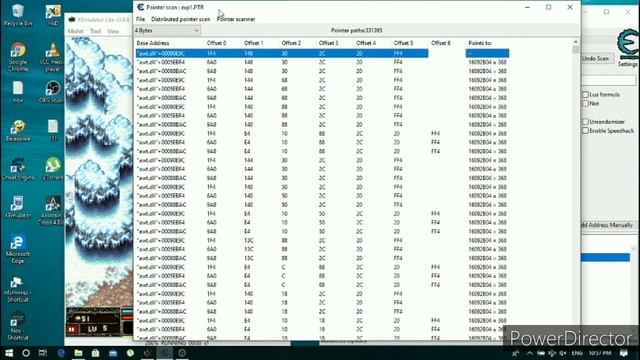Open Tool menu in KEmulator window
The width and height of the screenshot is (640, 360).
(96, 31)
